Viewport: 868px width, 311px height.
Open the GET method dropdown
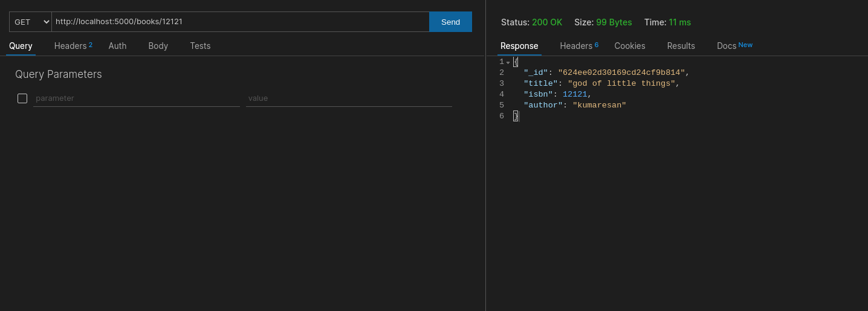pos(30,22)
